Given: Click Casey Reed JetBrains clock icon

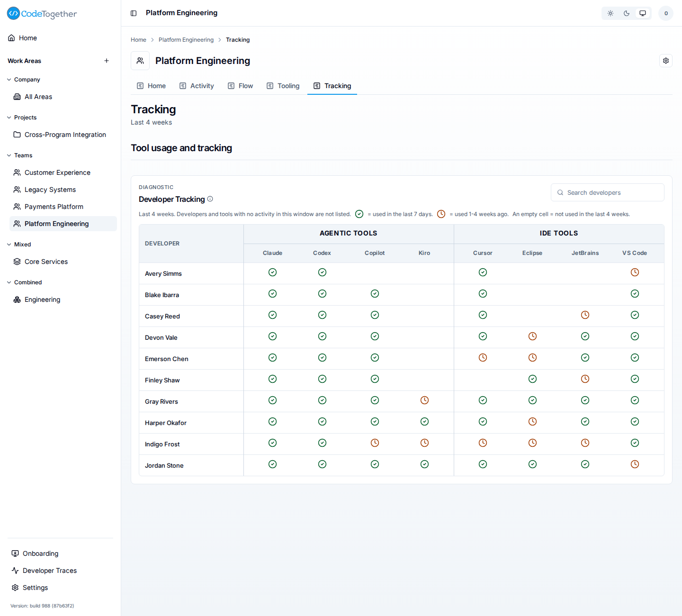Looking at the screenshot, I should [x=585, y=315].
